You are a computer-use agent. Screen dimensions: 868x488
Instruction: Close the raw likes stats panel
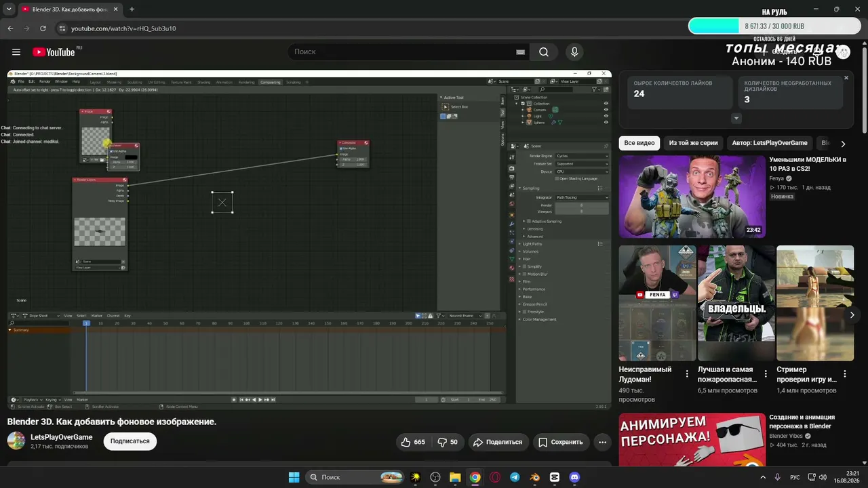pyautogui.click(x=846, y=78)
